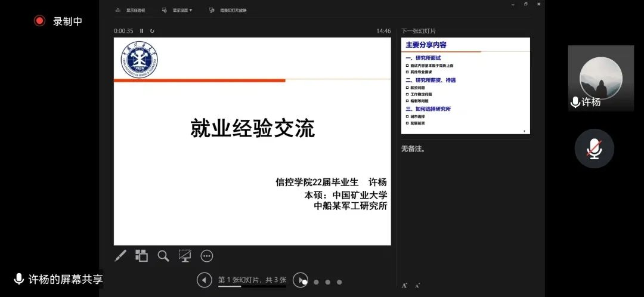Pause the presentation timer

[142, 31]
